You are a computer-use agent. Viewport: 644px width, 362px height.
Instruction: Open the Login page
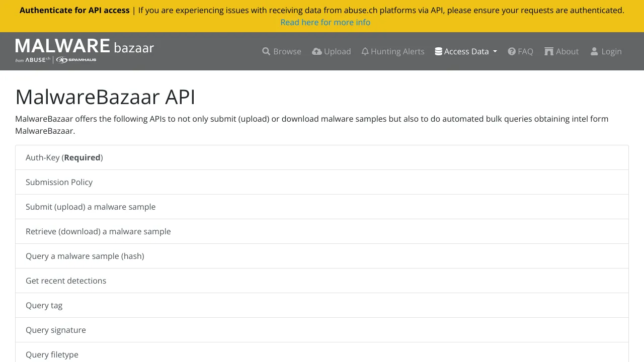coord(606,51)
